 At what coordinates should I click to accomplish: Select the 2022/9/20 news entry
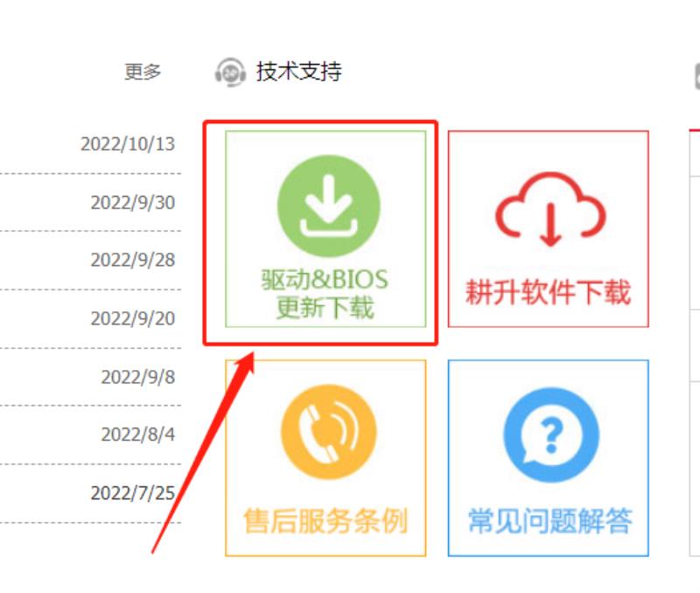coord(133,318)
